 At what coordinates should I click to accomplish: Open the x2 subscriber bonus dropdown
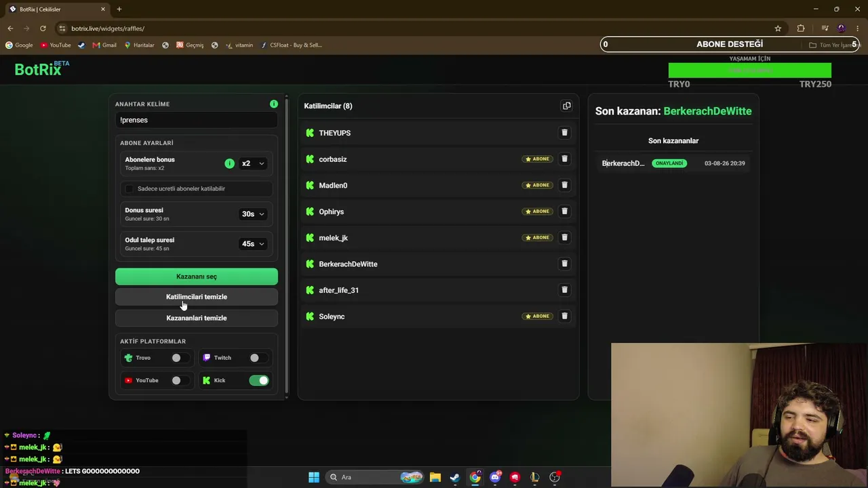pyautogui.click(x=253, y=163)
